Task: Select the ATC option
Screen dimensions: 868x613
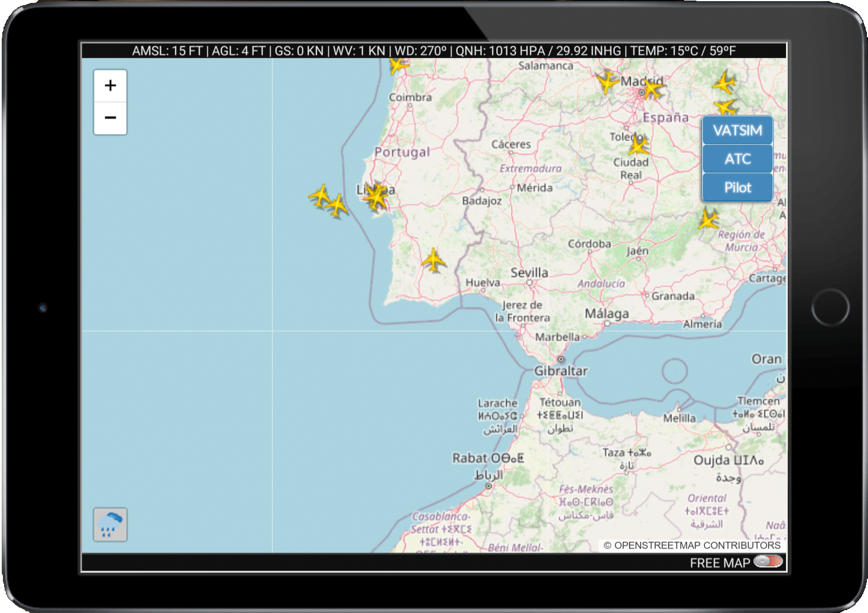Action: pos(737,159)
